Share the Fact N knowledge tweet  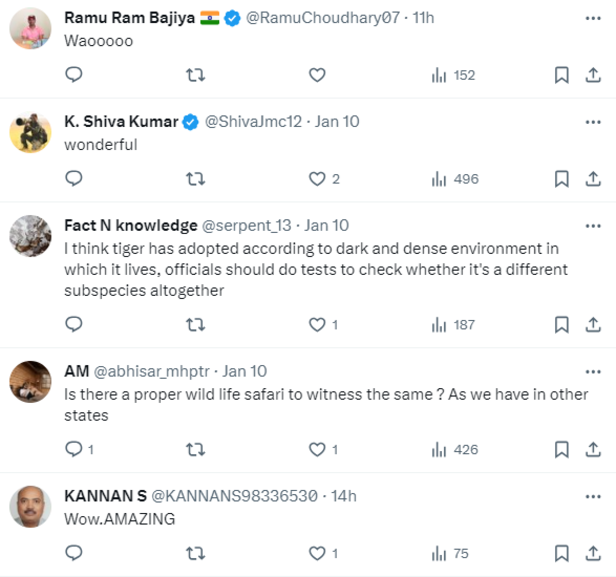pyautogui.click(x=593, y=324)
